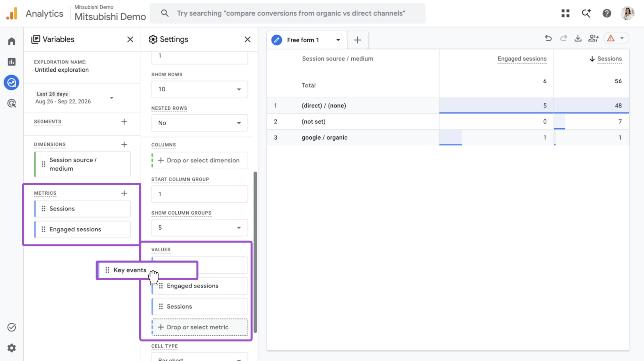This screenshot has width=644, height=361.
Task: Add a new metric with plus
Action: click(x=124, y=193)
